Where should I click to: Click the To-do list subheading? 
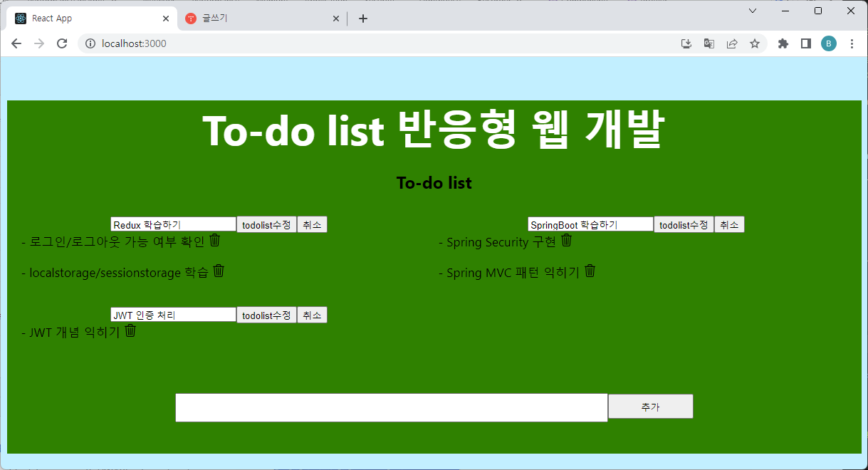tap(434, 183)
